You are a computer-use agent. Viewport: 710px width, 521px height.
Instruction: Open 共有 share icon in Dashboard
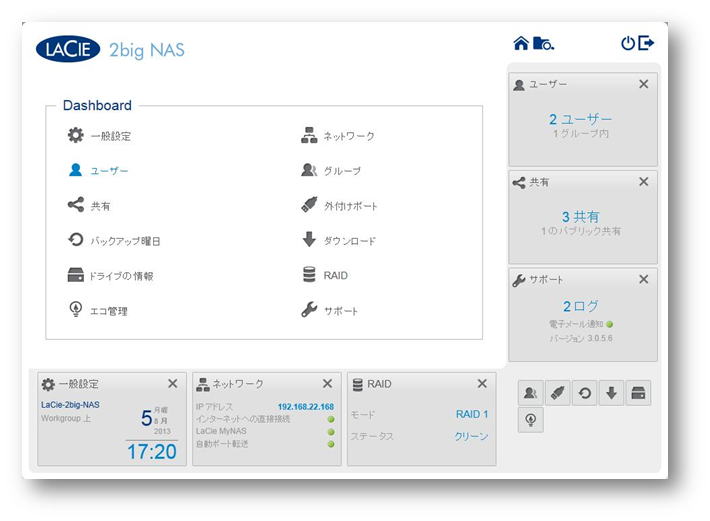pos(76,205)
